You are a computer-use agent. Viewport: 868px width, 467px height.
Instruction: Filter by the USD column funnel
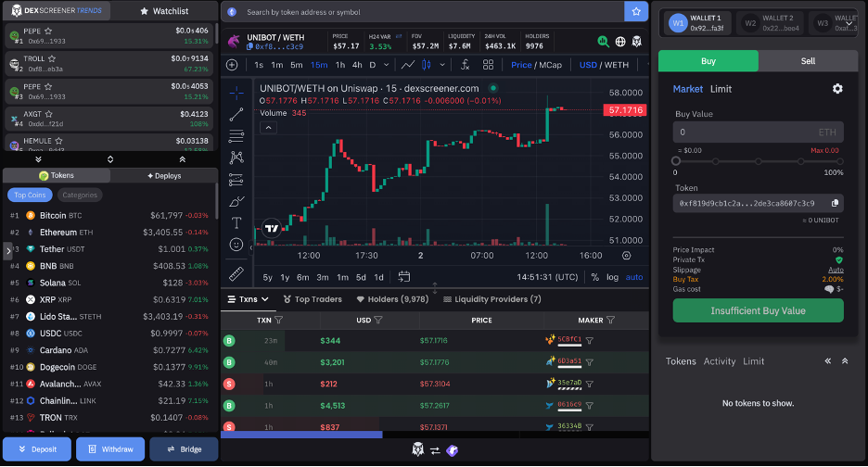(378, 320)
